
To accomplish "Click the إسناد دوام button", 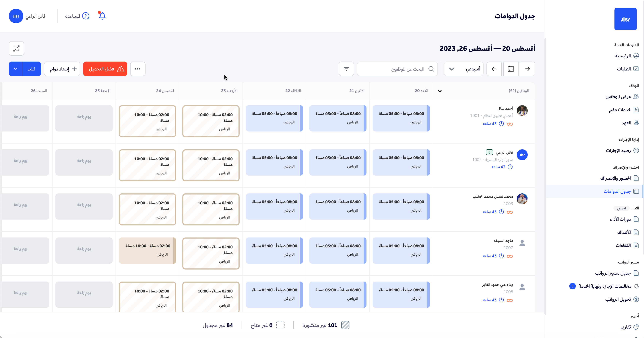I will (62, 69).
